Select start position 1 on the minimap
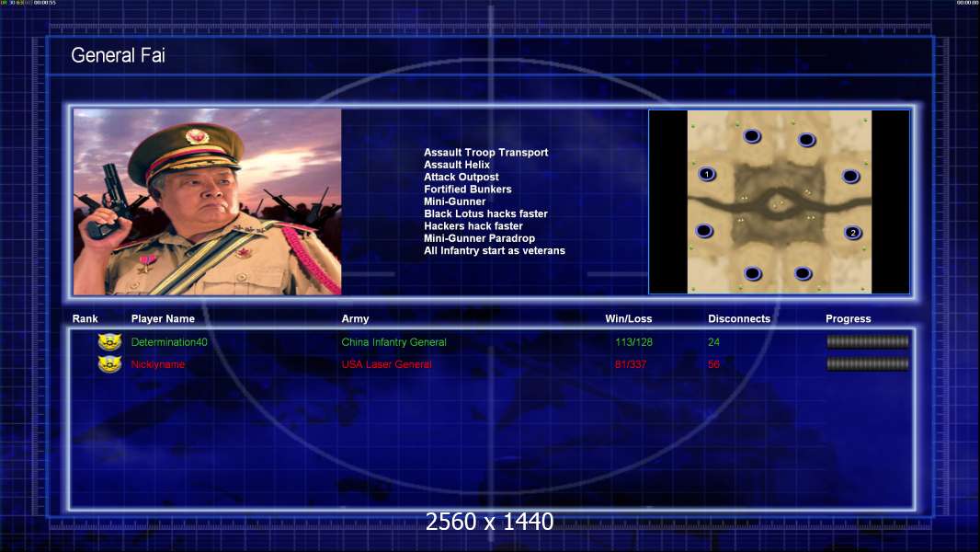Image resolution: width=980 pixels, height=552 pixels. 707,174
